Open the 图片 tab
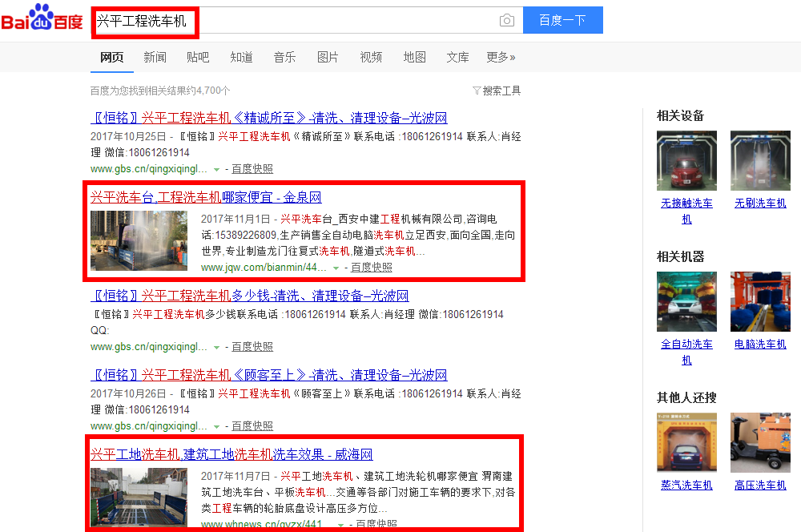This screenshot has width=801, height=532. pyautogui.click(x=328, y=57)
